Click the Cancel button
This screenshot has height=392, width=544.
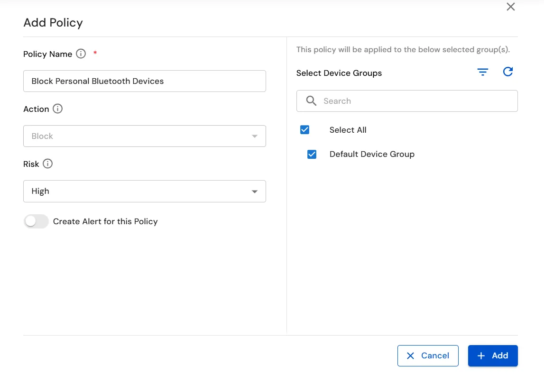click(x=428, y=356)
